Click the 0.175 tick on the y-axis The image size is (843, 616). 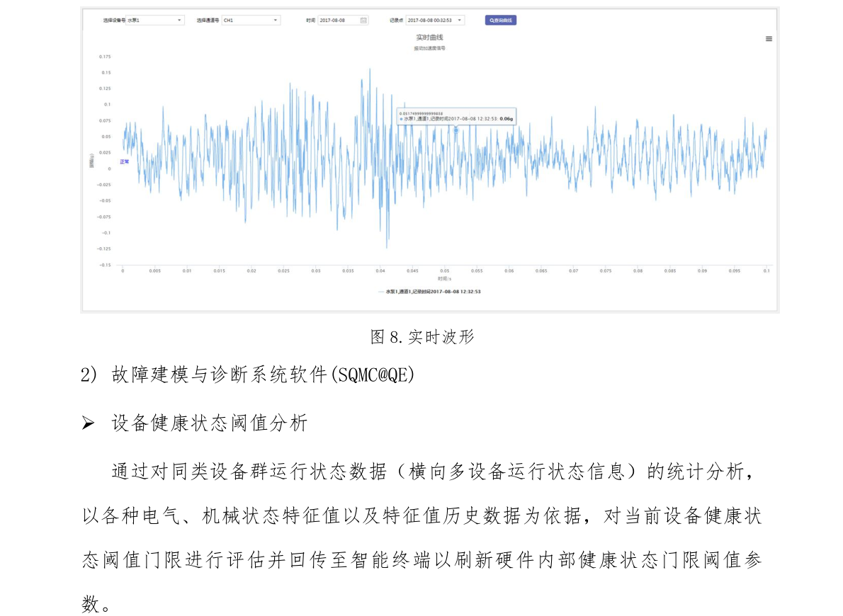[x=105, y=57]
